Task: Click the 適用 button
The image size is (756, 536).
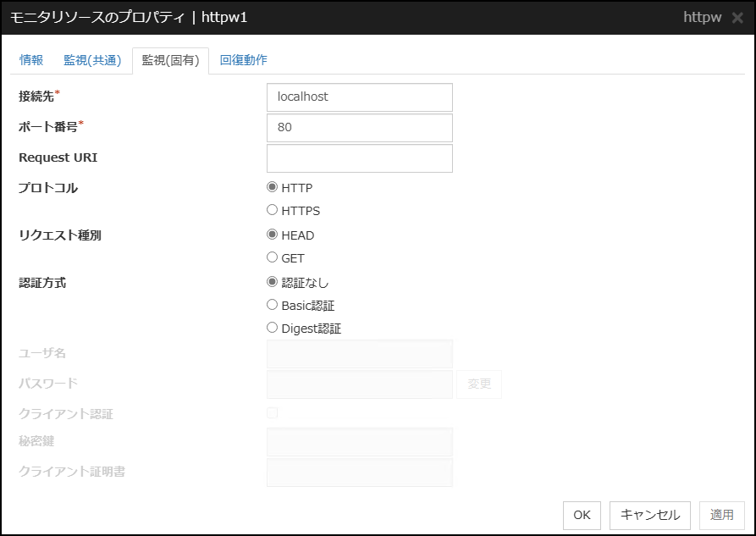Action: click(722, 515)
